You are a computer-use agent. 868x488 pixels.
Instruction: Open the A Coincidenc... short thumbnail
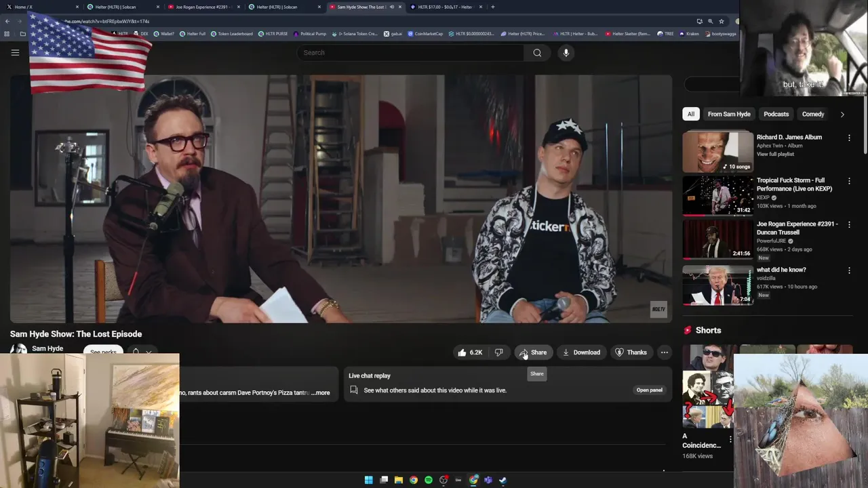[707, 387]
